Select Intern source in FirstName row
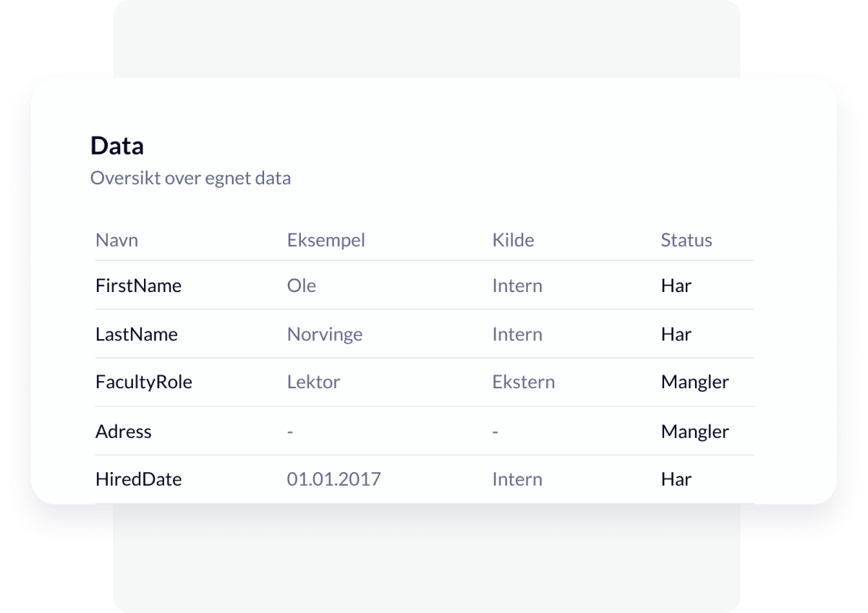 pyautogui.click(x=516, y=286)
